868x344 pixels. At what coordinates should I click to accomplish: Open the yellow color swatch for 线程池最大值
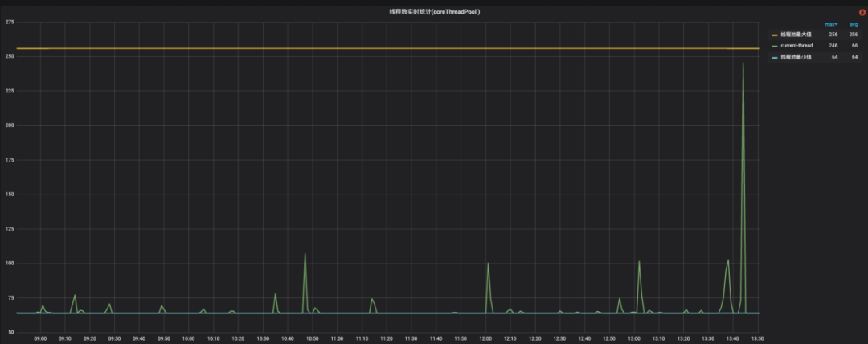coord(775,35)
